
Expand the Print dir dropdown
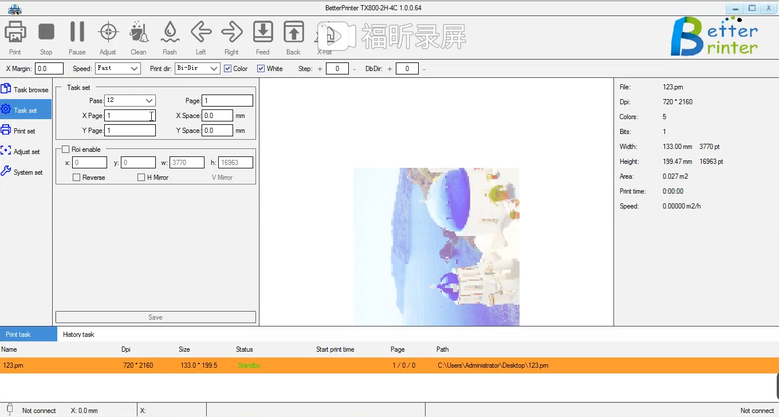[x=196, y=69]
